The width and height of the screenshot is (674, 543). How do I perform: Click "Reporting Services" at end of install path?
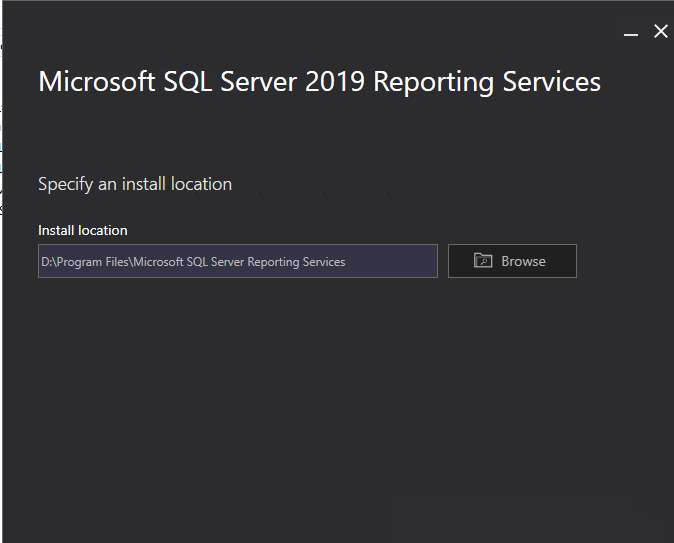tap(296, 262)
